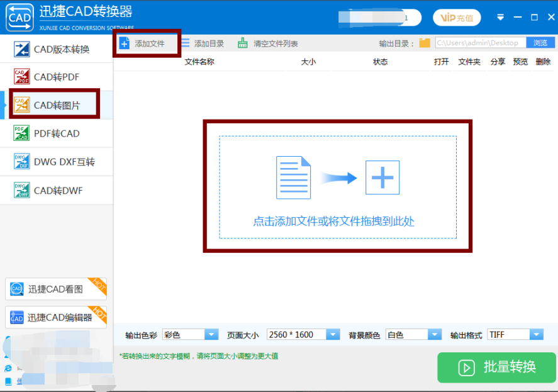Click the red CAD-to-PDF icon
Image resolution: width=558 pixels, height=392 pixels.
coord(22,77)
